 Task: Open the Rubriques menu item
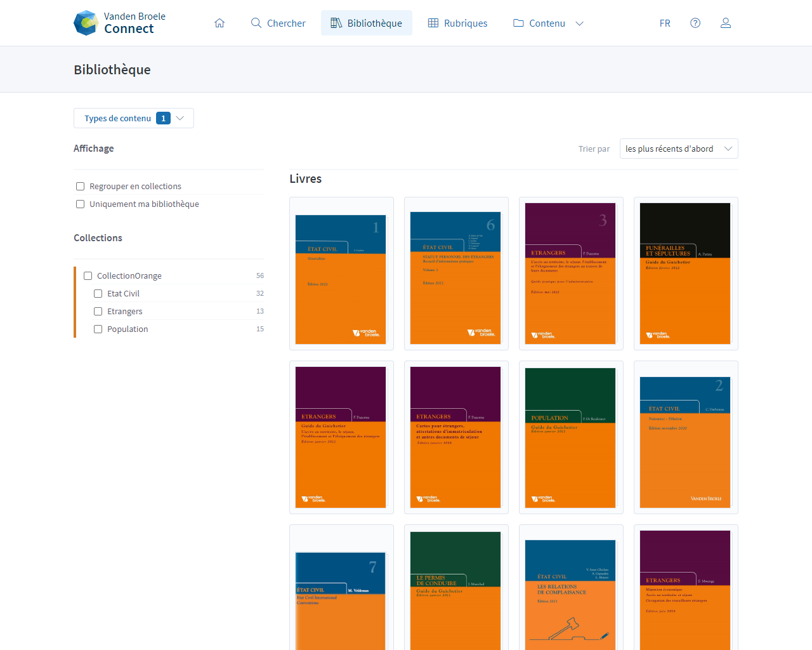point(457,23)
